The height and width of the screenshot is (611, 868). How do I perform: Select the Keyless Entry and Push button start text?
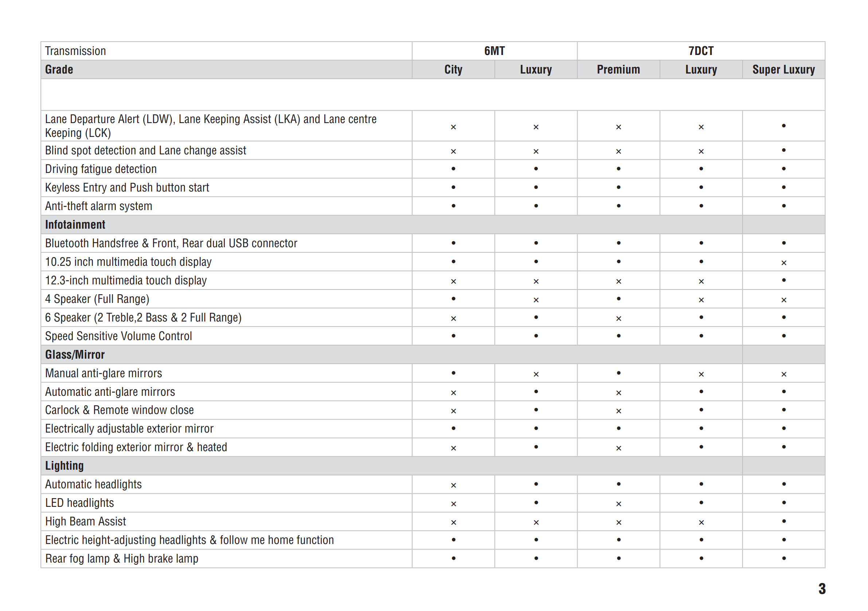[127, 188]
